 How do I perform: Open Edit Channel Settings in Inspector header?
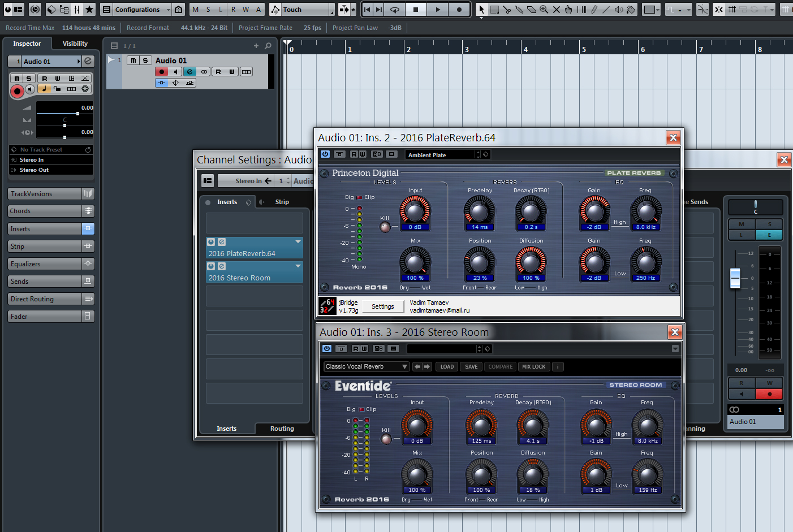tap(88, 61)
